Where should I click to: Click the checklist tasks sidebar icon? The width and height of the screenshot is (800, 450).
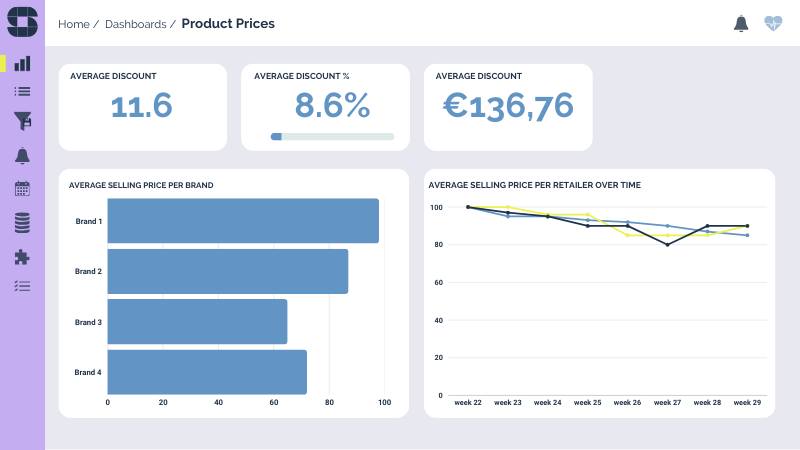click(22, 286)
